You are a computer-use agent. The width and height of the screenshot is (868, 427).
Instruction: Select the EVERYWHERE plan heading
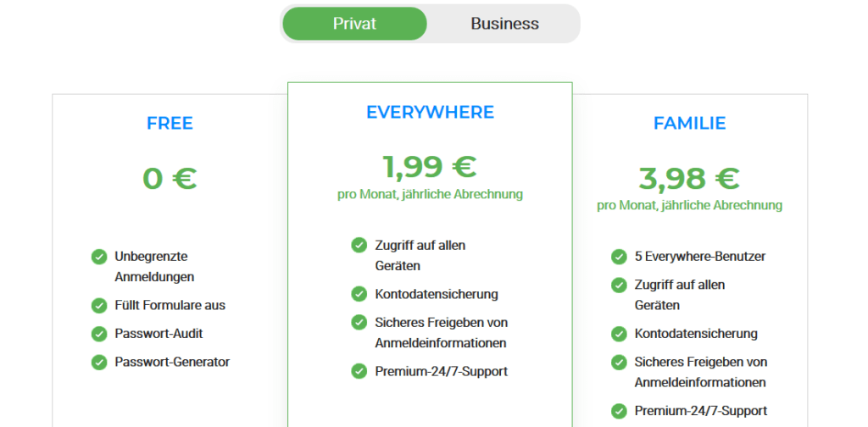430,113
